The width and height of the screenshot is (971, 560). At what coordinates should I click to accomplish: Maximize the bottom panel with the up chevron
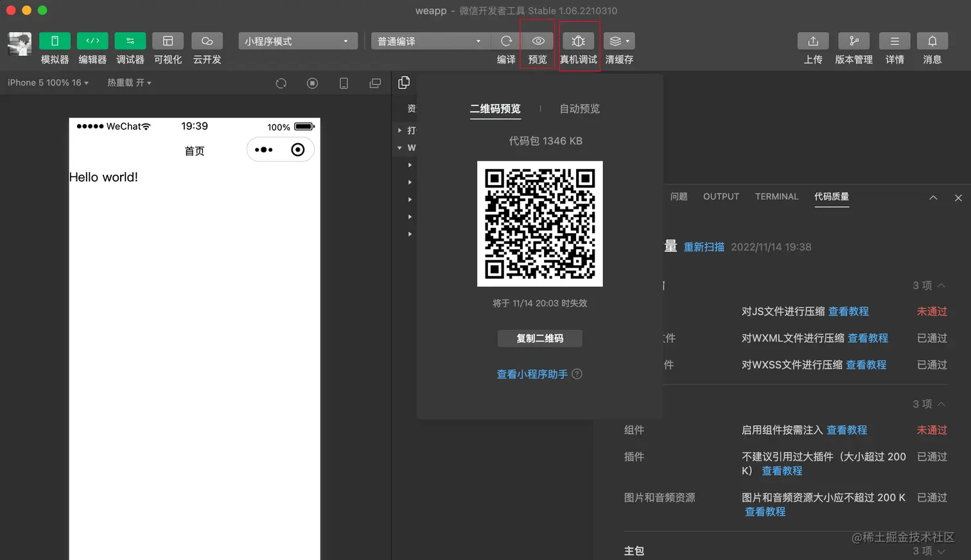(x=933, y=198)
